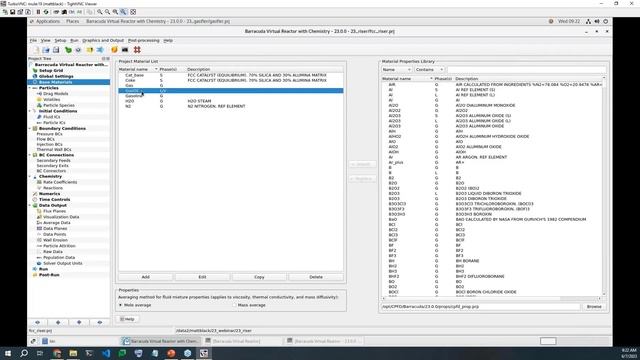Select Rate Coefficients in the project tree

point(60,182)
